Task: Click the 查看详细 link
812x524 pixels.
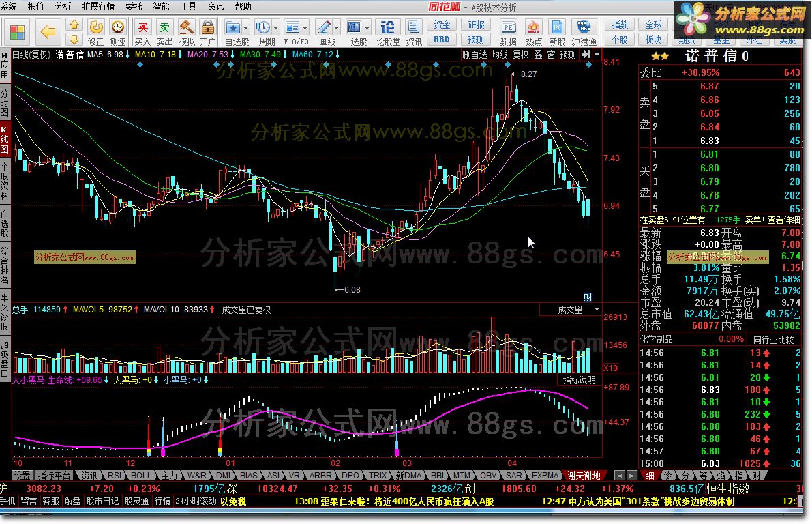Action: click(783, 220)
